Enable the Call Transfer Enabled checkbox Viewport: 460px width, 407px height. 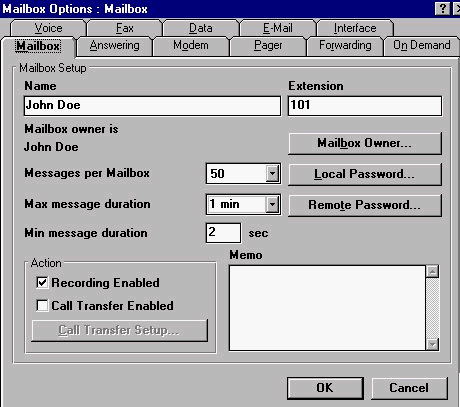point(42,305)
